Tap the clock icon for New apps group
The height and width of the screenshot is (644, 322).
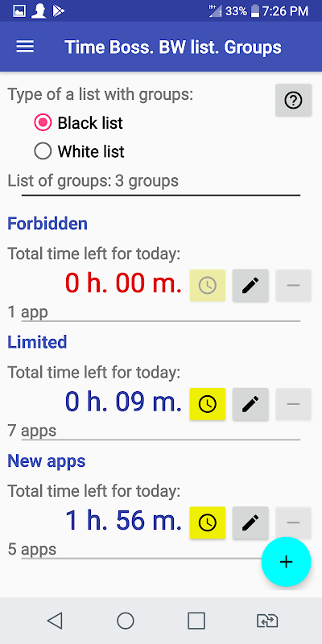(x=208, y=522)
